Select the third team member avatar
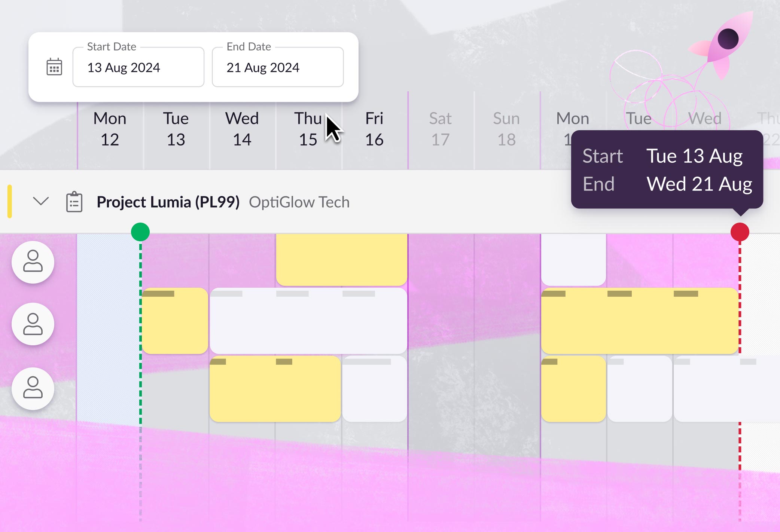The image size is (780, 532). tap(33, 388)
